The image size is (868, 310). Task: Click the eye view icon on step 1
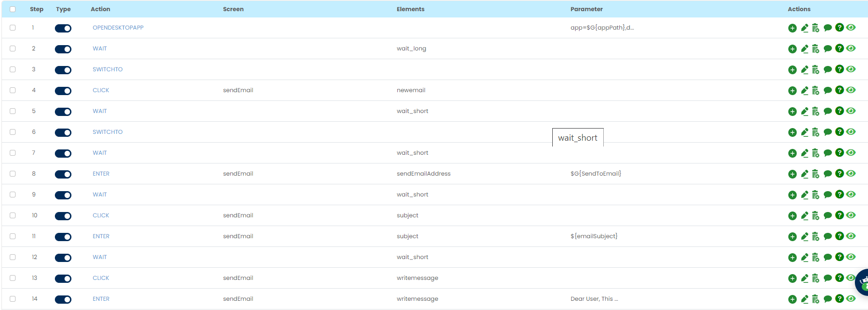(x=851, y=28)
